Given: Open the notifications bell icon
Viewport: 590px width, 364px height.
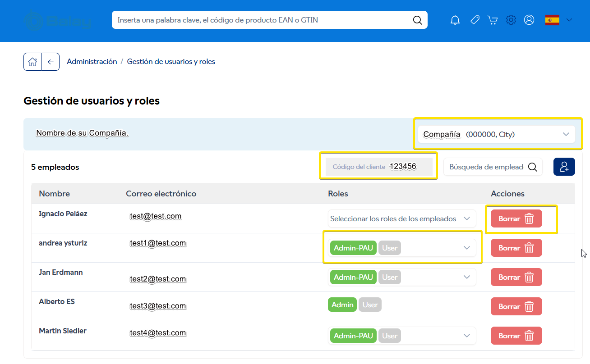Looking at the screenshot, I should [455, 20].
